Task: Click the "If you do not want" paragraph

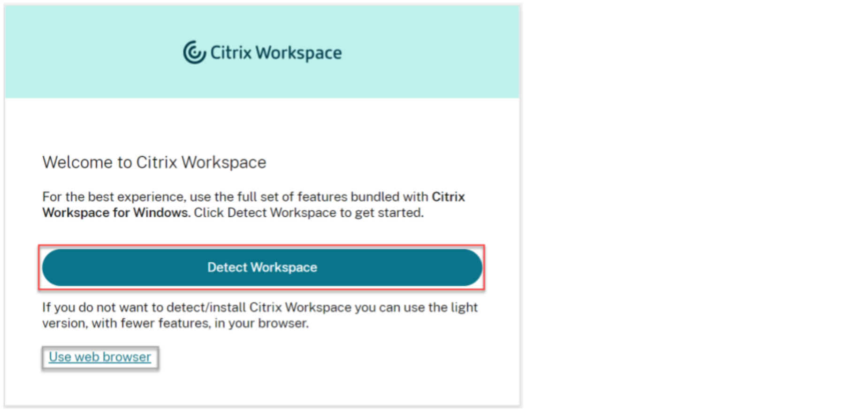Action: 259,307
